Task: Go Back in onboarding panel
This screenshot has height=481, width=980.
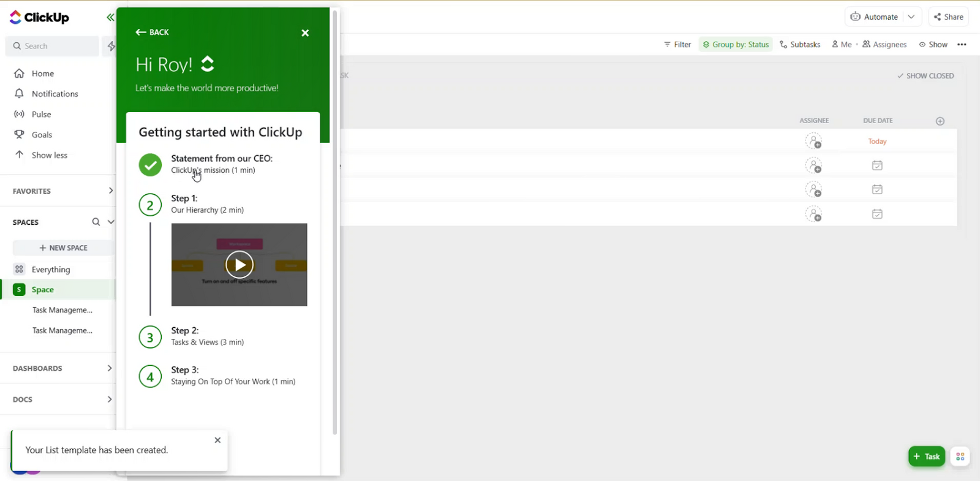Action: pyautogui.click(x=153, y=32)
